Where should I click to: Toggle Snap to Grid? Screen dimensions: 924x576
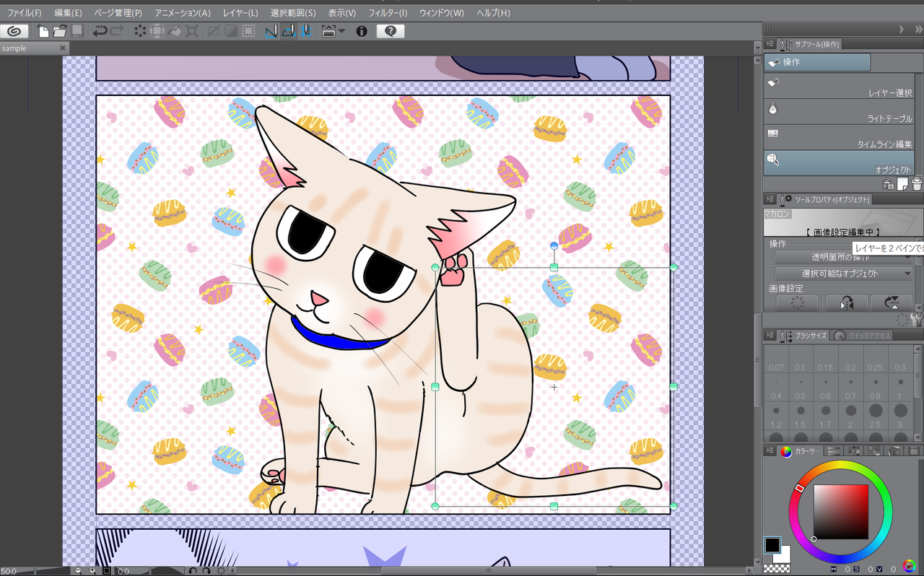(x=306, y=31)
